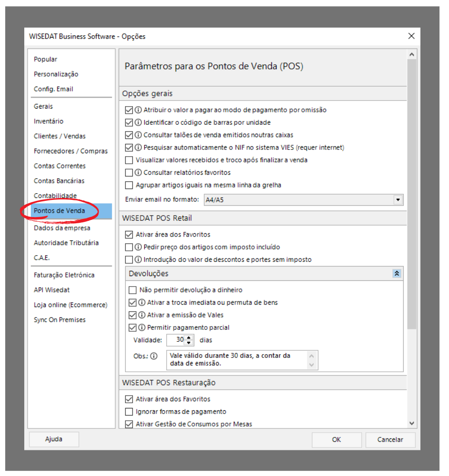
Task: Uncheck Ativar Gestão de Consumos por Mesas
Action: pos(129,424)
